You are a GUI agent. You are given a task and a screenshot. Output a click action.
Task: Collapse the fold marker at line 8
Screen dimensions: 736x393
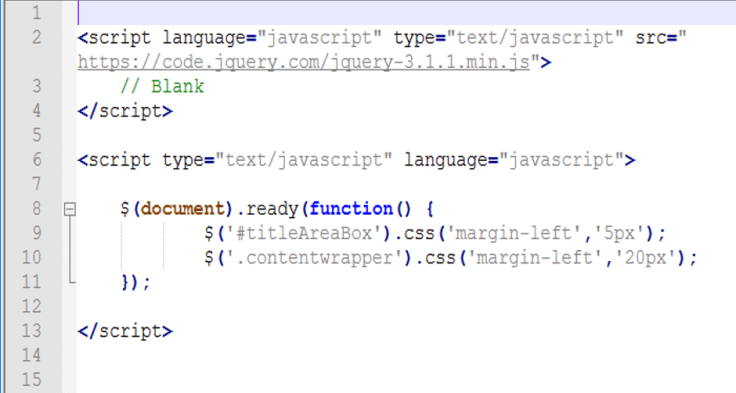[69, 209]
